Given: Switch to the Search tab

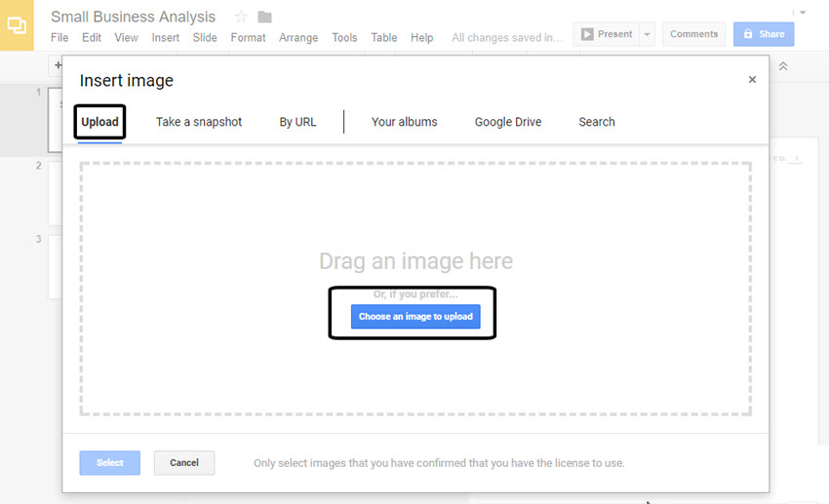Looking at the screenshot, I should pyautogui.click(x=596, y=122).
